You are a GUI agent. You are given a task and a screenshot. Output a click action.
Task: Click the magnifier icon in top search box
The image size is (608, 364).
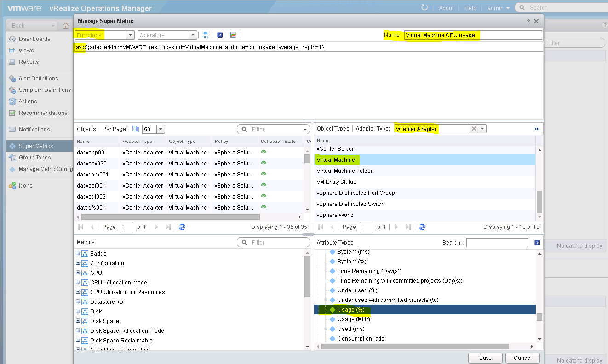pyautogui.click(x=523, y=8)
